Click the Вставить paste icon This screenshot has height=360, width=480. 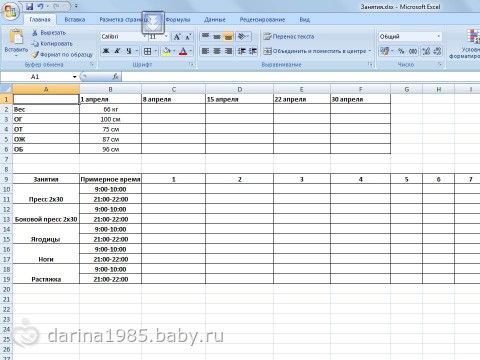pos(16,37)
